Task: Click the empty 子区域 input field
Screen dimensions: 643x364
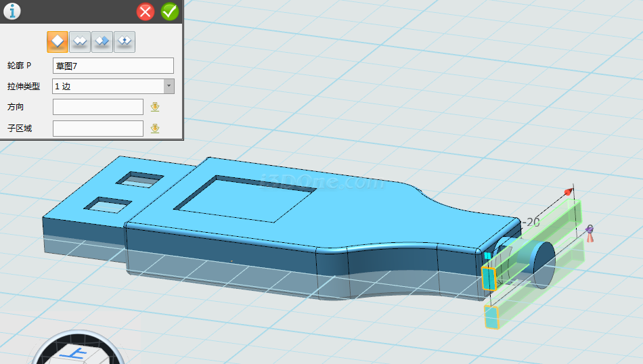Action: coord(97,129)
